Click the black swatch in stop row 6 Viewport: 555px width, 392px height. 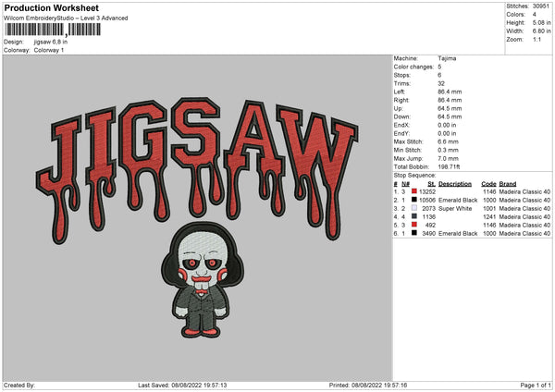click(414, 233)
